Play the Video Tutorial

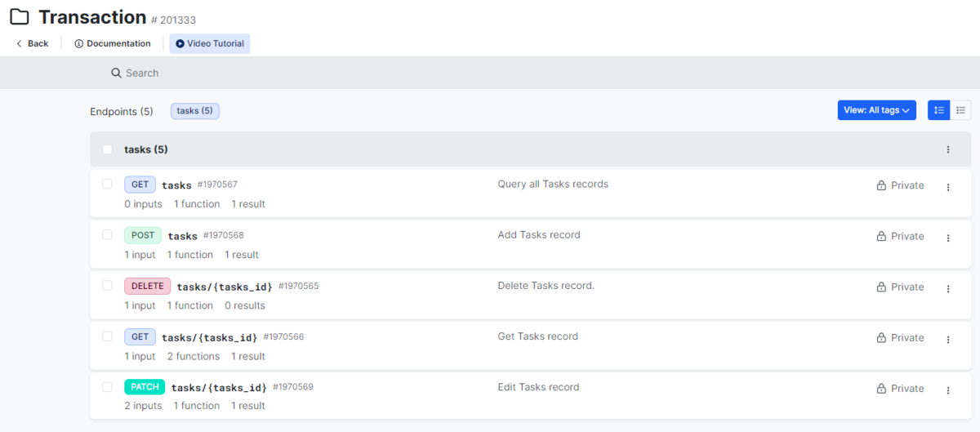pos(210,43)
